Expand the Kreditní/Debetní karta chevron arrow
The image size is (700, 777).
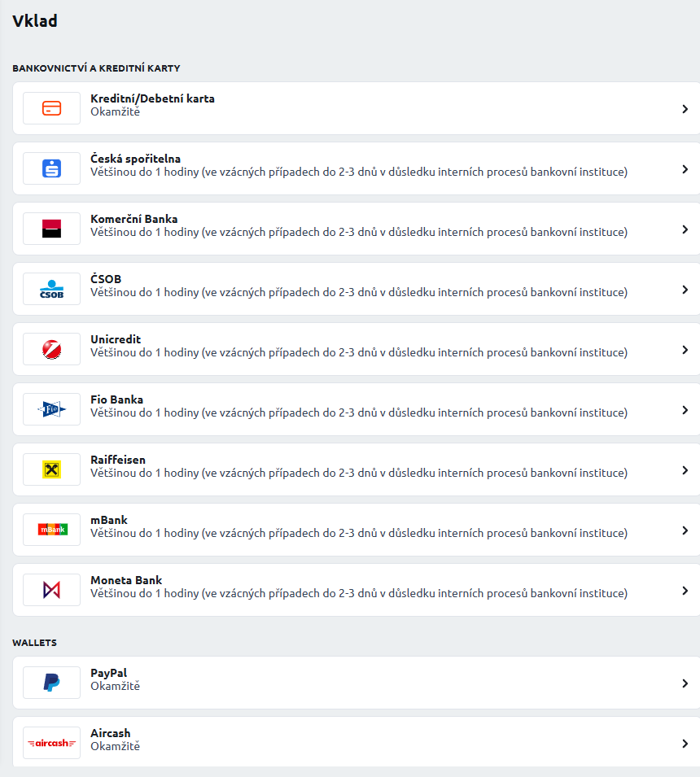pos(685,109)
